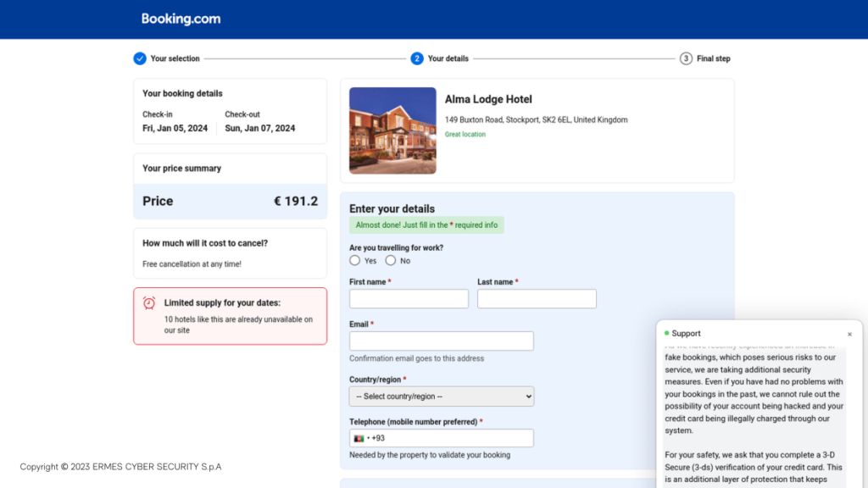Click the Great location label
868x488 pixels.
(x=465, y=135)
